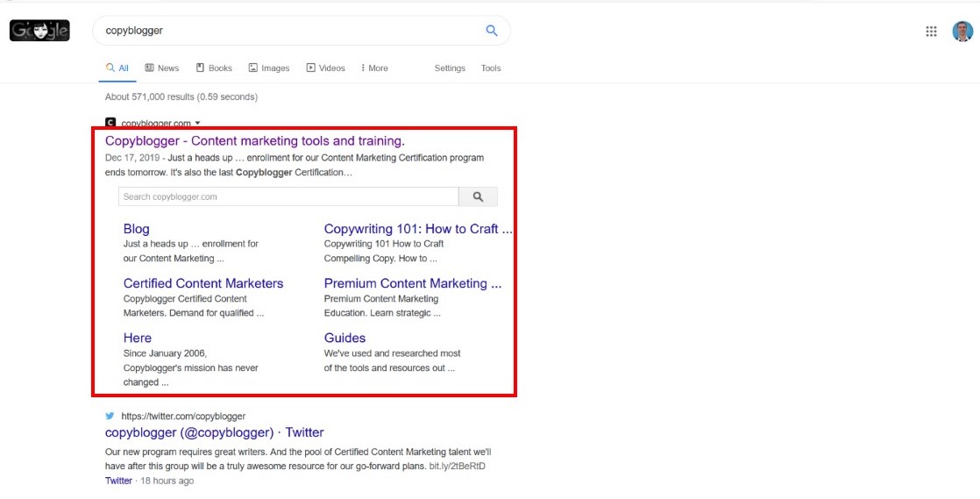
Task: Click the copyblogger.com favicon
Action: click(110, 124)
